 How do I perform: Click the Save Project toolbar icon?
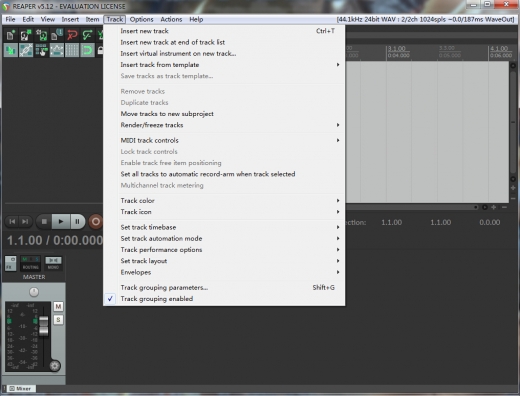[x=41, y=35]
